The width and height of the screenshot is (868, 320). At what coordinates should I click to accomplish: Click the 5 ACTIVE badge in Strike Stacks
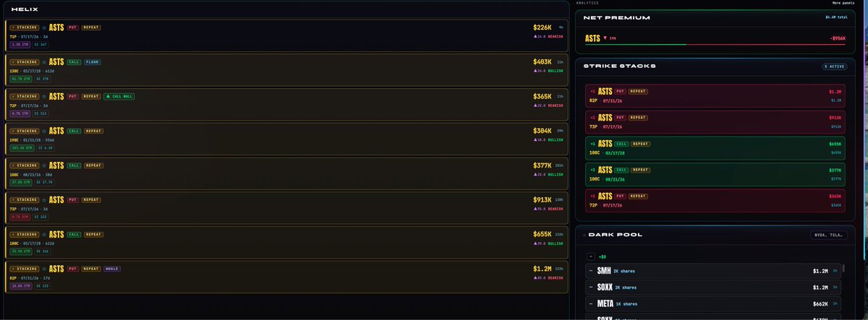click(835, 66)
